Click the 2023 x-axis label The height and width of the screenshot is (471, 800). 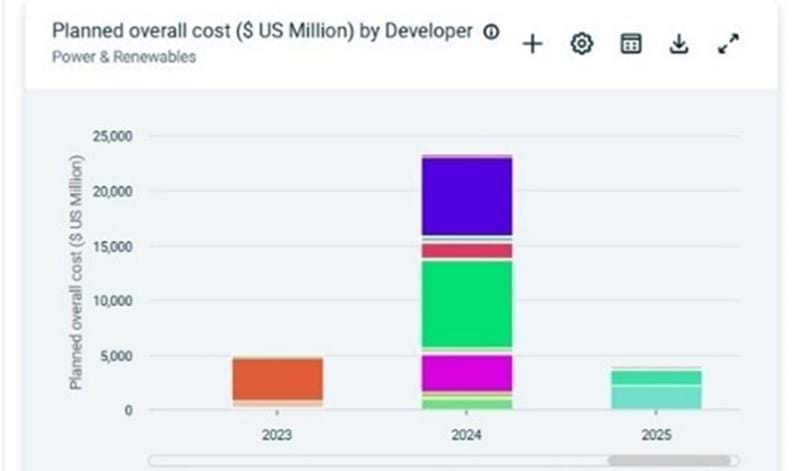(x=277, y=436)
